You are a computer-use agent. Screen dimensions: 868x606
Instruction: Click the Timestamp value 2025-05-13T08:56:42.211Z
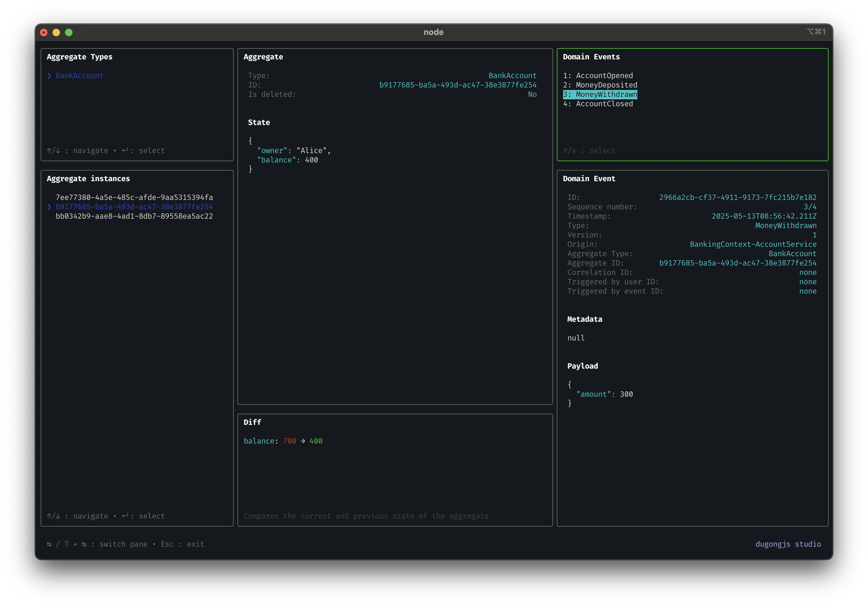coord(764,216)
